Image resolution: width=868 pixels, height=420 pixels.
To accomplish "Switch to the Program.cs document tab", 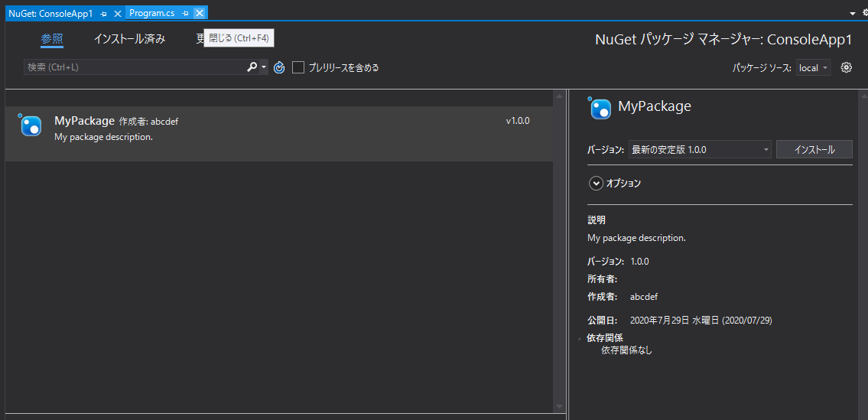I will 152,13.
